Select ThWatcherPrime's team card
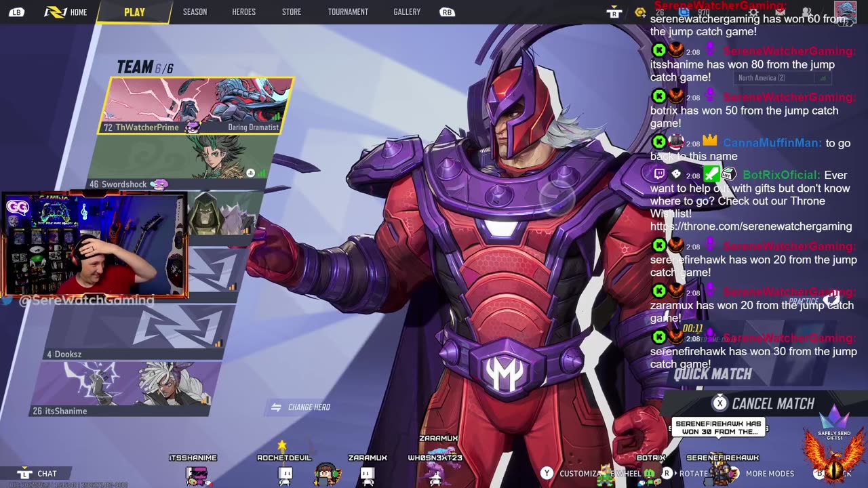 coord(197,105)
